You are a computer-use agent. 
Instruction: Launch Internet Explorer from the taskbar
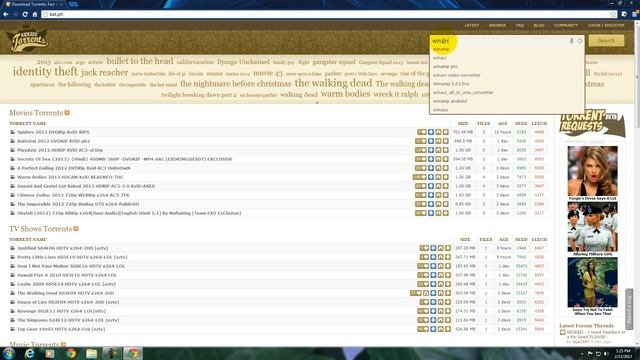coord(30,353)
